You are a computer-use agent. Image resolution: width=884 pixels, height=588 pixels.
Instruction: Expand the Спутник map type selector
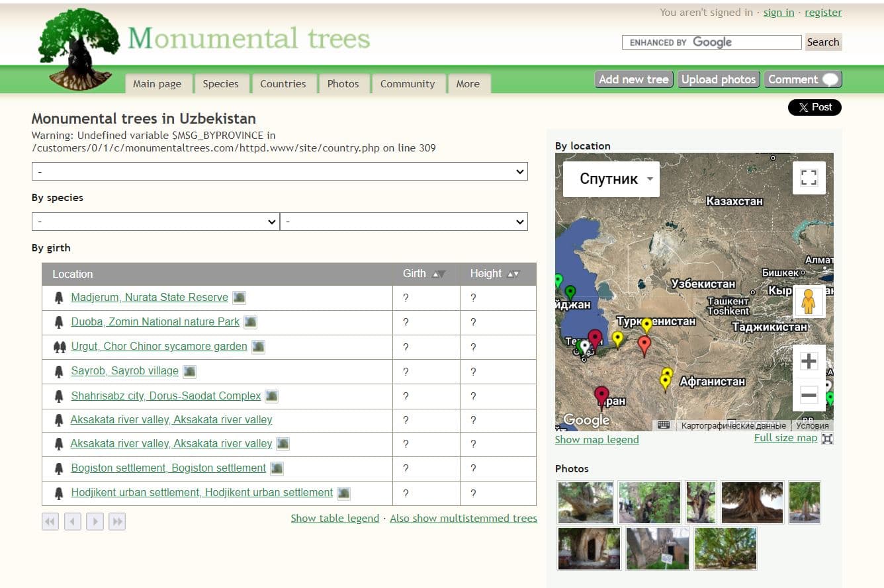coord(609,178)
